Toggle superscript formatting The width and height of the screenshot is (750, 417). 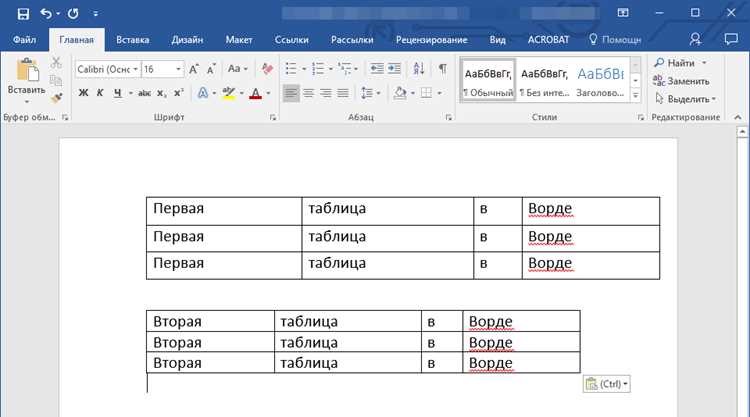[179, 93]
